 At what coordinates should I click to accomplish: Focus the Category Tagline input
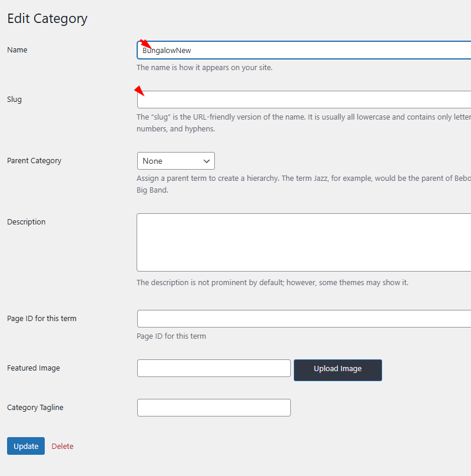(214, 408)
